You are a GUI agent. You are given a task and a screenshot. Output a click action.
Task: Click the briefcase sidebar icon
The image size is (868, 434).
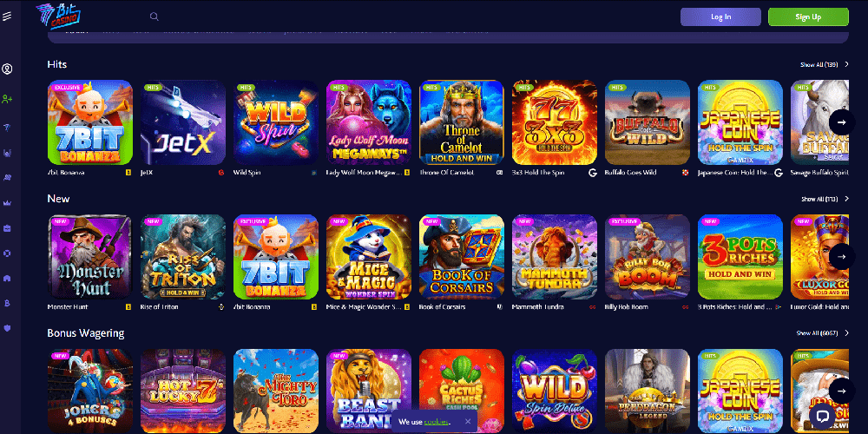pyautogui.click(x=7, y=228)
